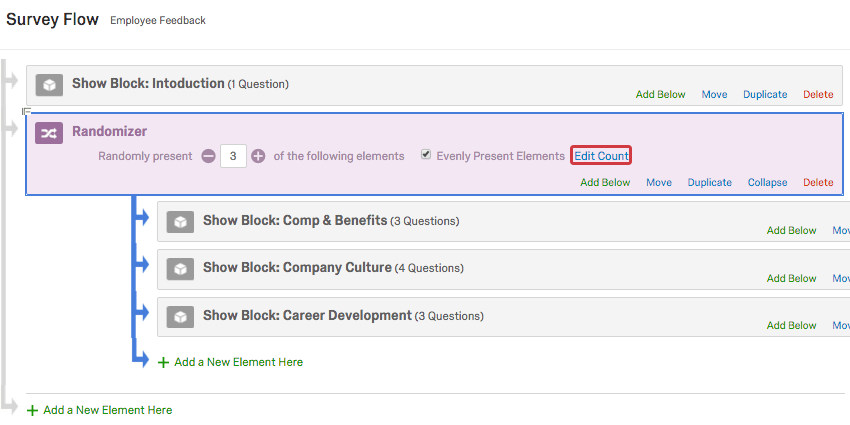Increase randomizer count with plus button

pyautogui.click(x=258, y=156)
